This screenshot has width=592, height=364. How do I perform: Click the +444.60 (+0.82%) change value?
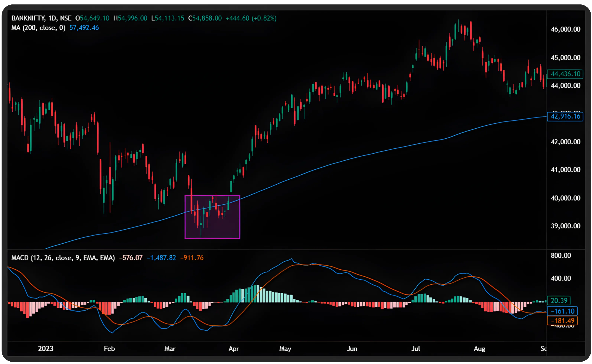point(251,18)
